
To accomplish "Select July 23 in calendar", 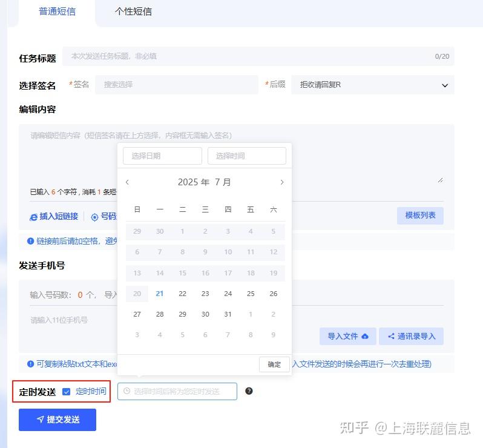I will click(205, 294).
